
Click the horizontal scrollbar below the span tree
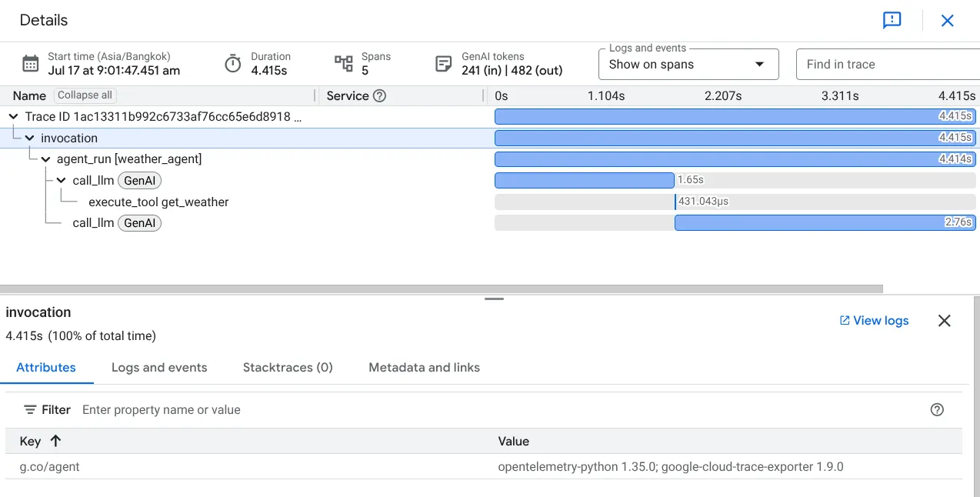(x=442, y=286)
